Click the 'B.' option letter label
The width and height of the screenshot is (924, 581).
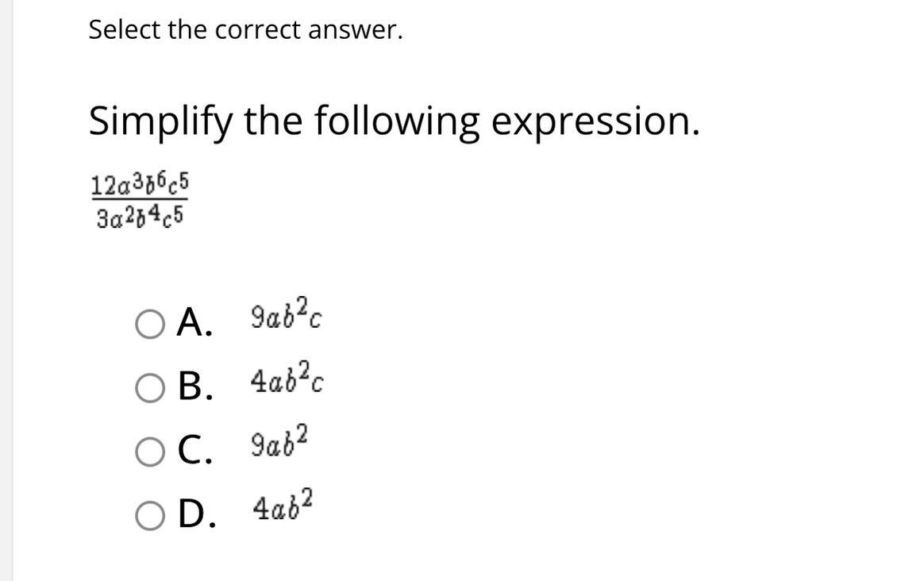coord(195,387)
